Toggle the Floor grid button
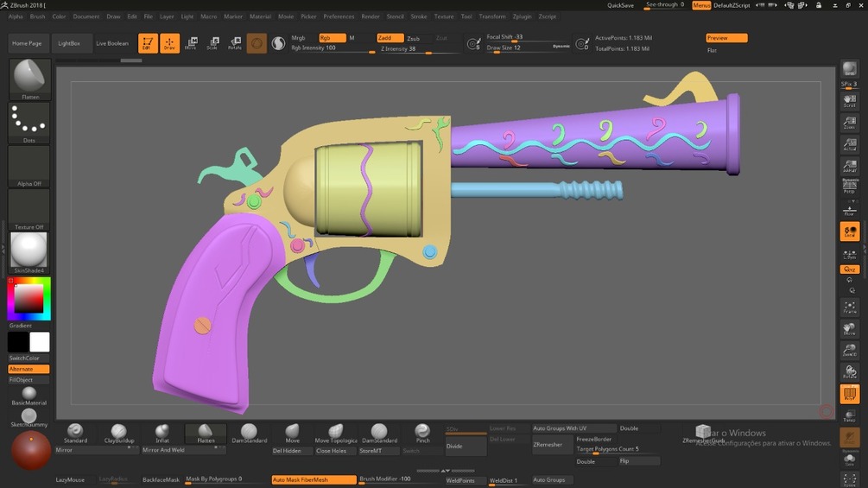868x488 pixels. 850,210
